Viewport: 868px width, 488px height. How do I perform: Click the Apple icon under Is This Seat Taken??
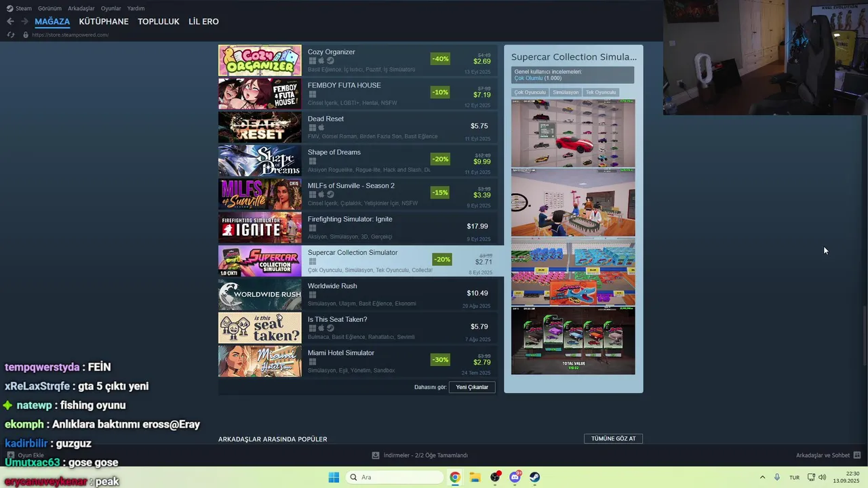click(x=321, y=328)
